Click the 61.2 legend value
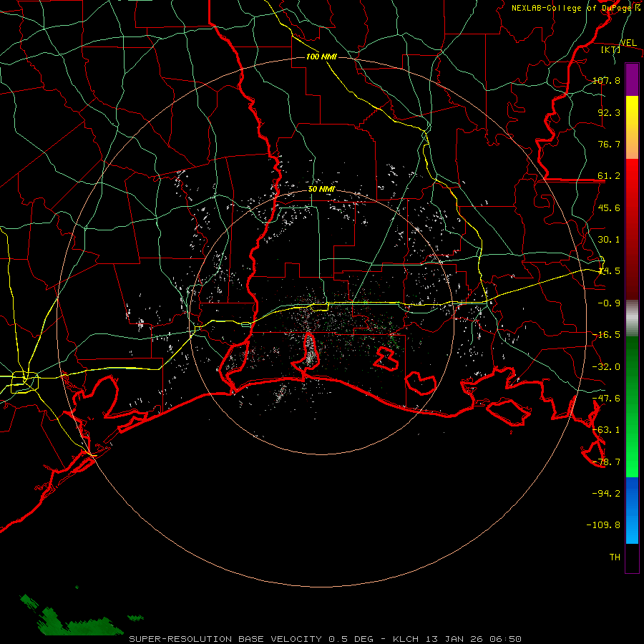Viewport: 644px width, 644px height. coord(609,176)
